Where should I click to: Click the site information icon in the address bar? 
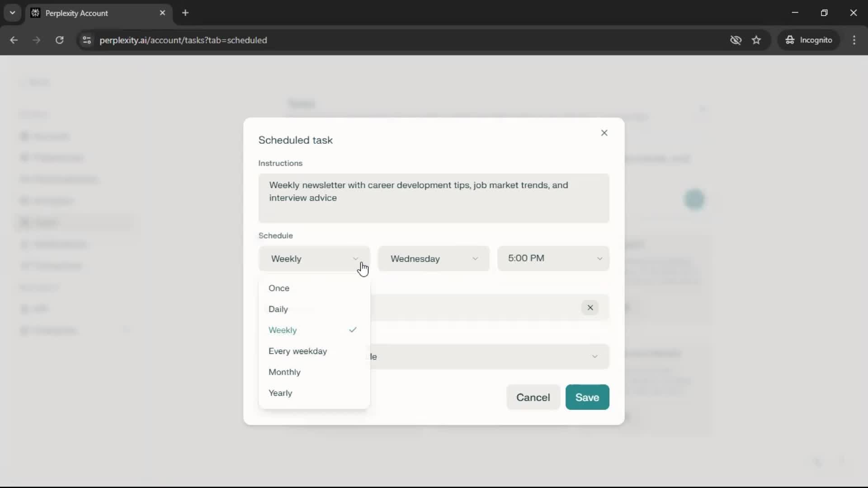pos(87,40)
